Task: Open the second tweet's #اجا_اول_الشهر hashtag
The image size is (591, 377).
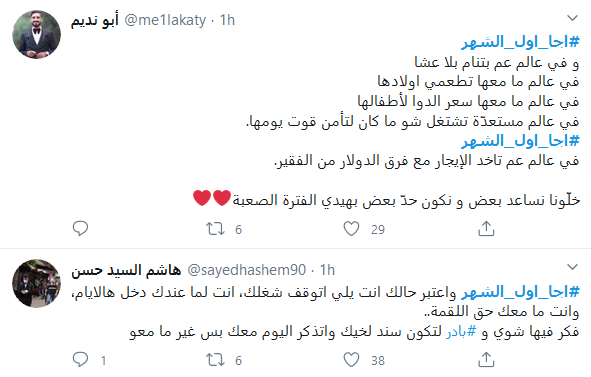Action: 520,292
